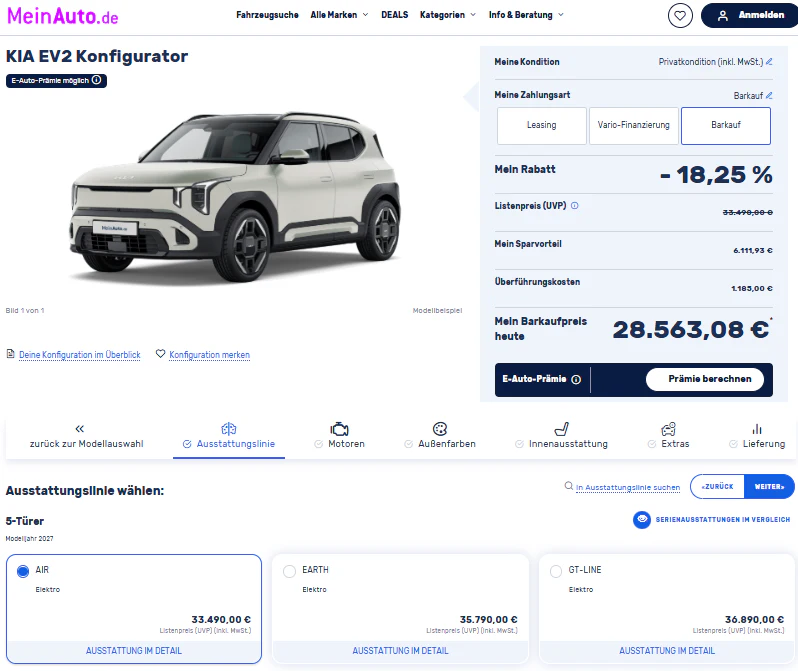Image resolution: width=798 pixels, height=671 pixels.
Task: Click the edit pencil next to Barkauf label
Action: click(x=769, y=95)
